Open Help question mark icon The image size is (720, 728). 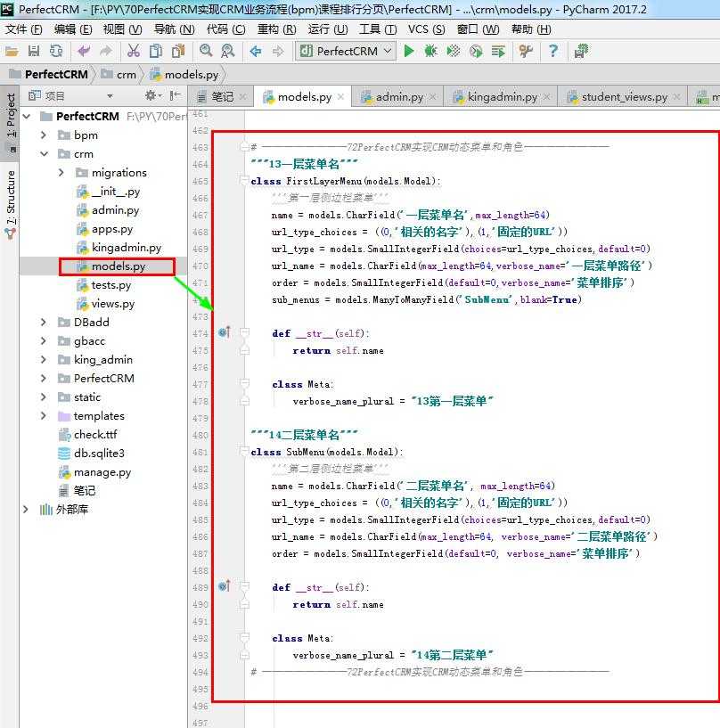(x=552, y=51)
